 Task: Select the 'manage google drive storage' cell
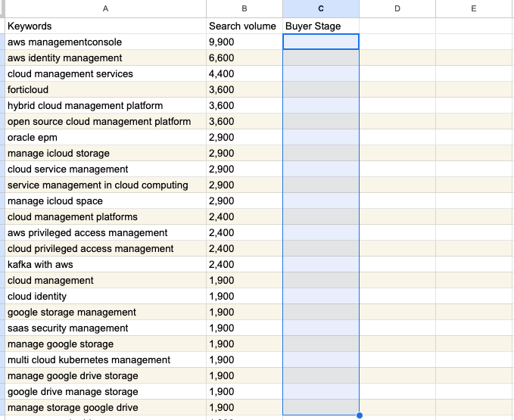pyautogui.click(x=105, y=376)
